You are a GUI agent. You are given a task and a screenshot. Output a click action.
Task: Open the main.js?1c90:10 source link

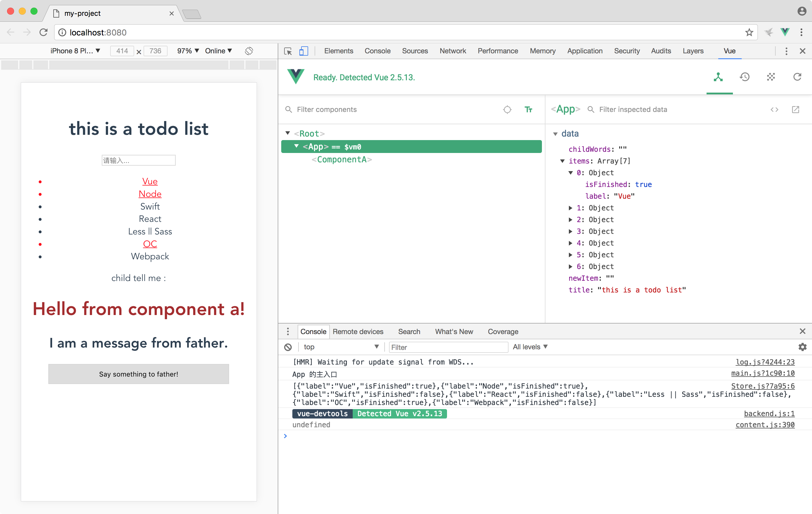[x=763, y=373]
